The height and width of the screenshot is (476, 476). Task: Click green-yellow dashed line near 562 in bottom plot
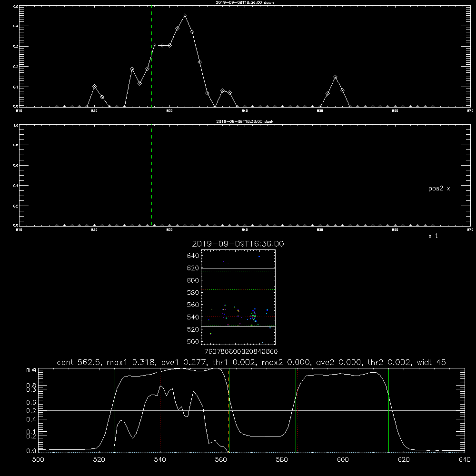[x=229, y=410]
